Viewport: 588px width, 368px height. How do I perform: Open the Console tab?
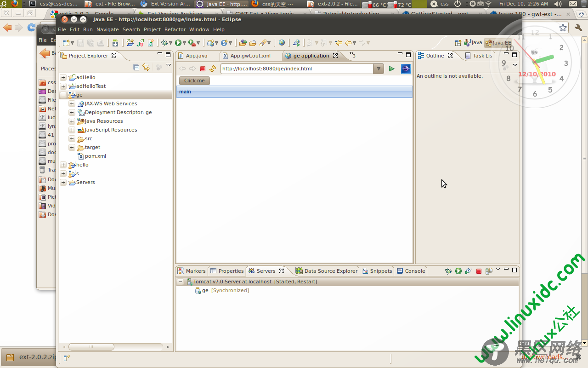pyautogui.click(x=411, y=271)
